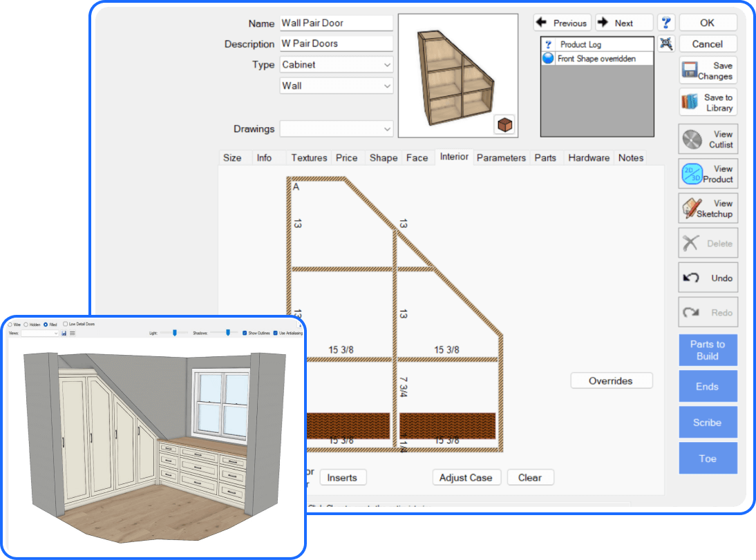Click the 'Front Shape overridden' log entry

click(597, 58)
